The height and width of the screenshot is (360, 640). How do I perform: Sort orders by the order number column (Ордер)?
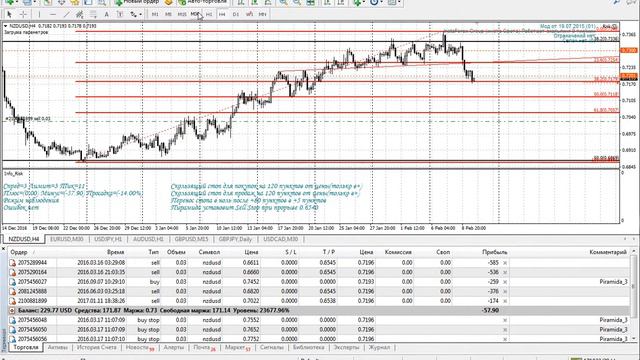click(x=19, y=252)
